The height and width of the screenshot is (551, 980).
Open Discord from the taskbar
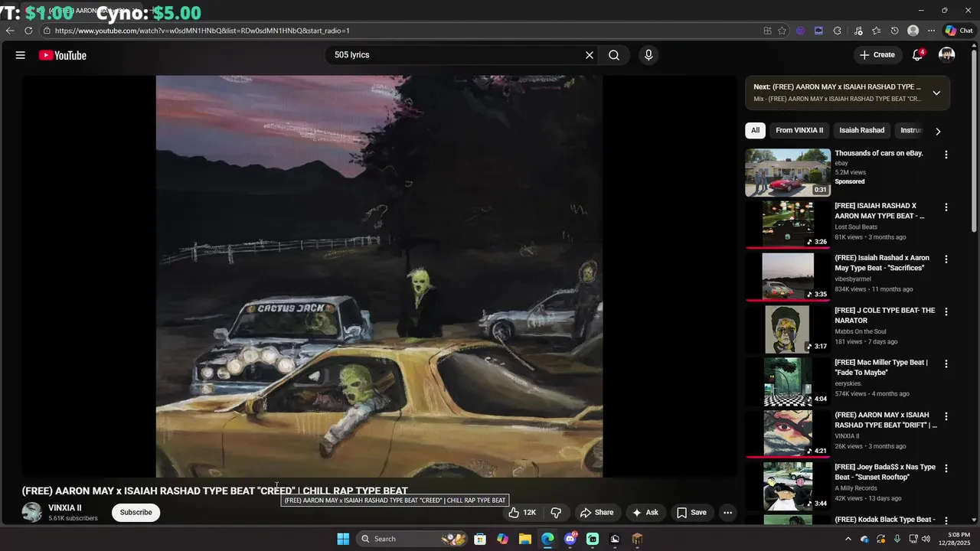570,539
